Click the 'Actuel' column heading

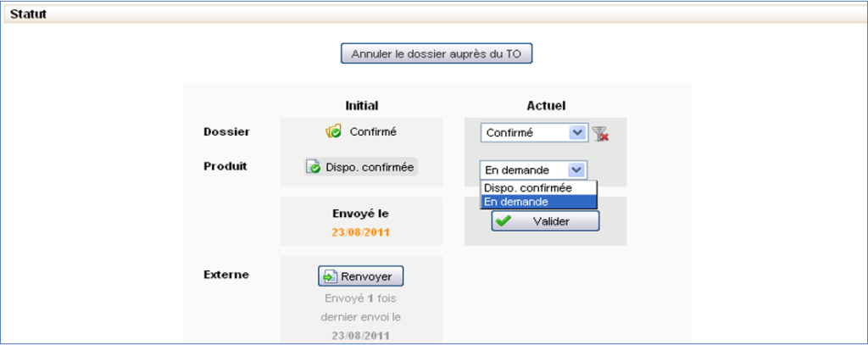[x=545, y=106]
